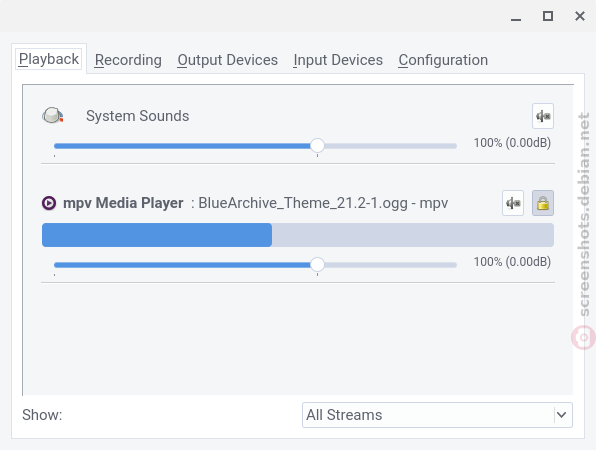The image size is (596, 450).
Task: Select the Playback tab
Action: pos(49,59)
